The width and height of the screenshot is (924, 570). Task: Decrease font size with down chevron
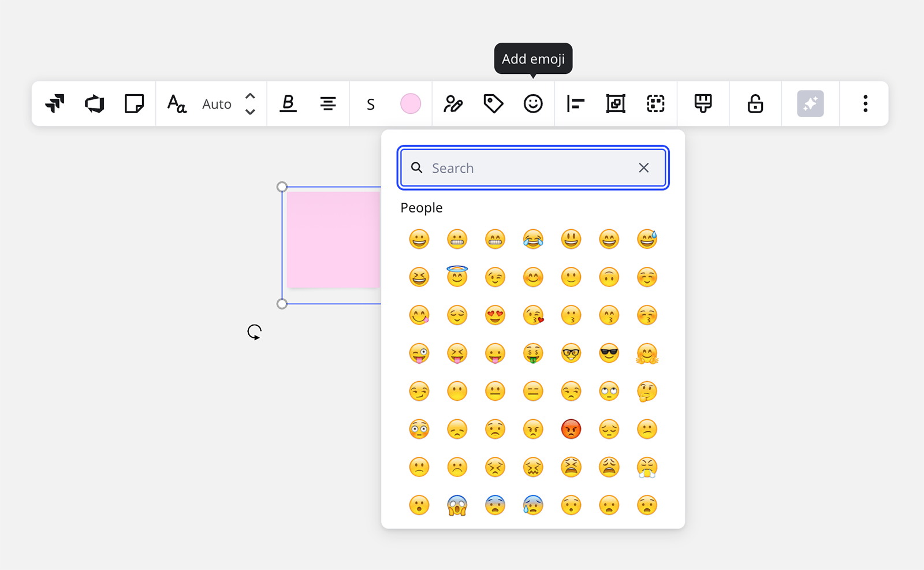click(x=250, y=112)
